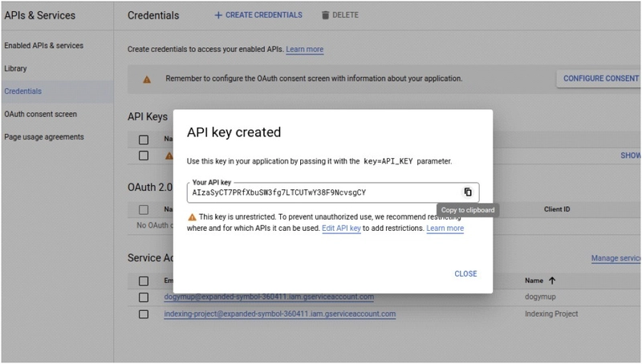This screenshot has width=642, height=364.
Task: Close the API key created dialog
Action: (465, 273)
